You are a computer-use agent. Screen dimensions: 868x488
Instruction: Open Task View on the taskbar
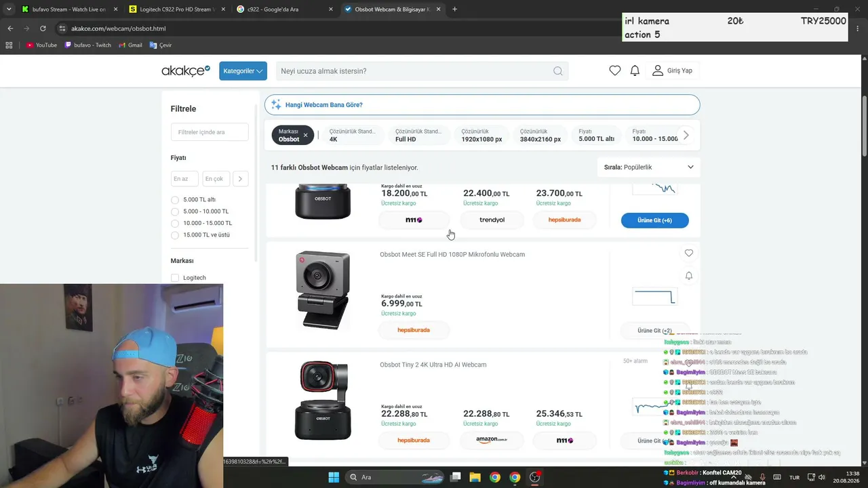pyautogui.click(x=456, y=477)
